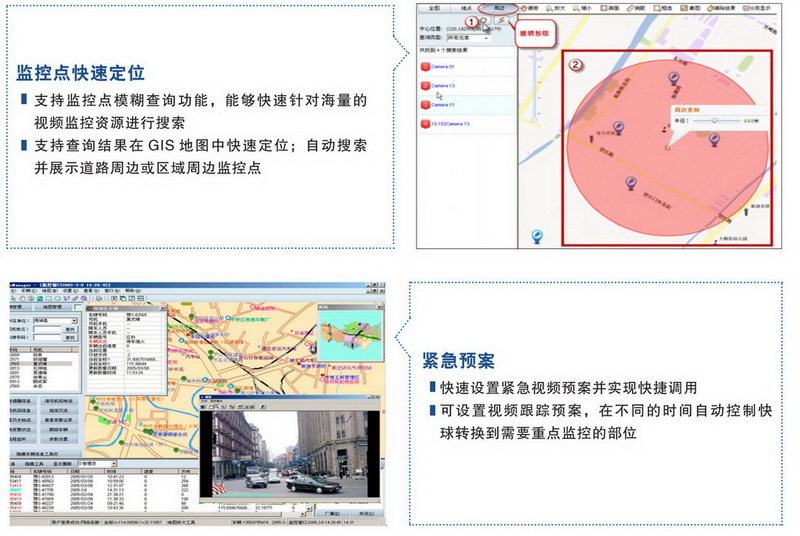Click the 请司机回电话 button

[59, 401]
